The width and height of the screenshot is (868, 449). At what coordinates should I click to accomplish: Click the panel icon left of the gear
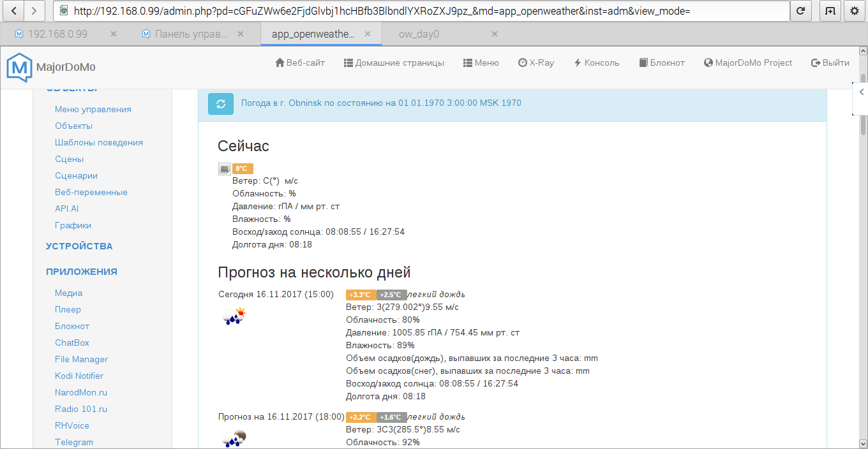click(x=829, y=10)
